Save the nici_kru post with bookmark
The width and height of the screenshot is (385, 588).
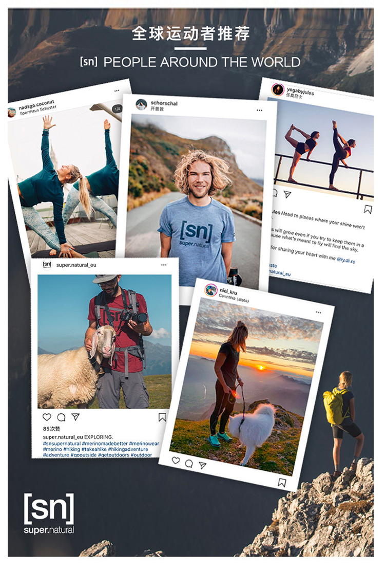coord(282,483)
